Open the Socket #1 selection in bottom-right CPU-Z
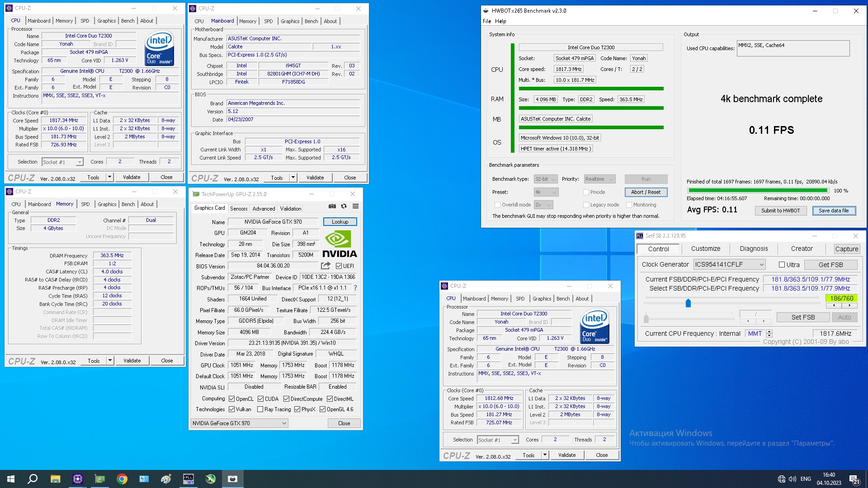Image resolution: width=868 pixels, height=488 pixels. [x=498, y=440]
